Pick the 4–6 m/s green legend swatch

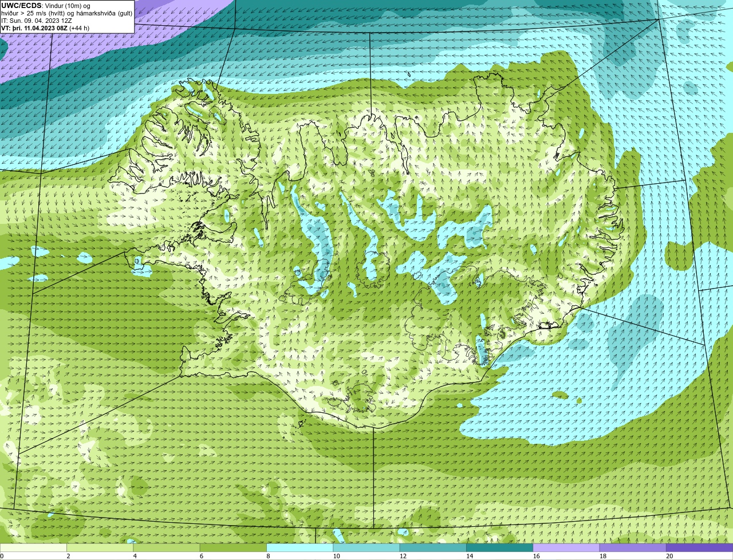point(167,548)
